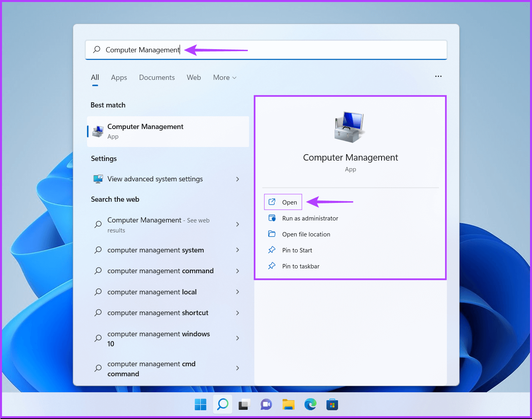Select Computer Management best match result

pyautogui.click(x=168, y=131)
